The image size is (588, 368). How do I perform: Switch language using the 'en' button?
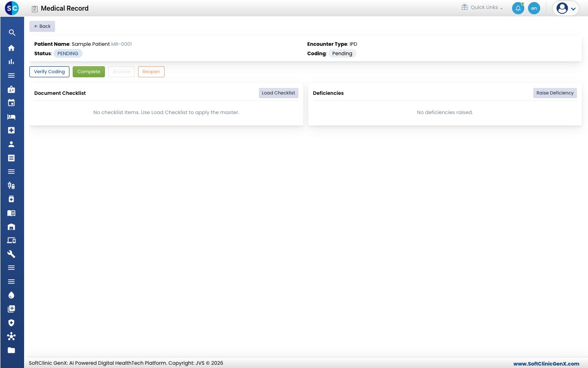click(534, 8)
